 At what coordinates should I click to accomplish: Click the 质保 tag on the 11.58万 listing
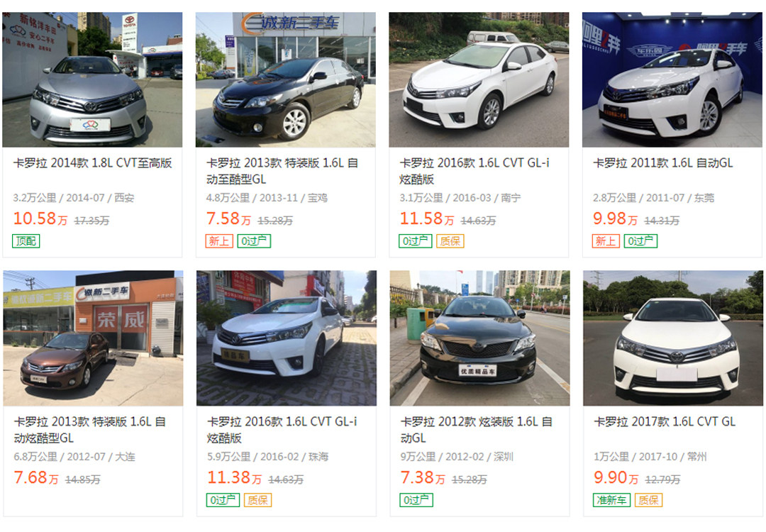pos(450,241)
